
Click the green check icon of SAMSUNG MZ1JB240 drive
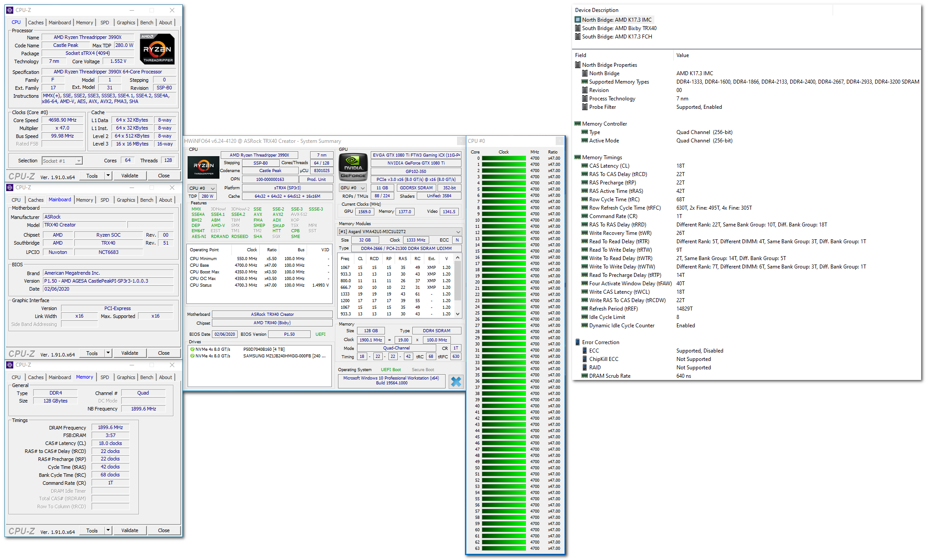click(192, 356)
